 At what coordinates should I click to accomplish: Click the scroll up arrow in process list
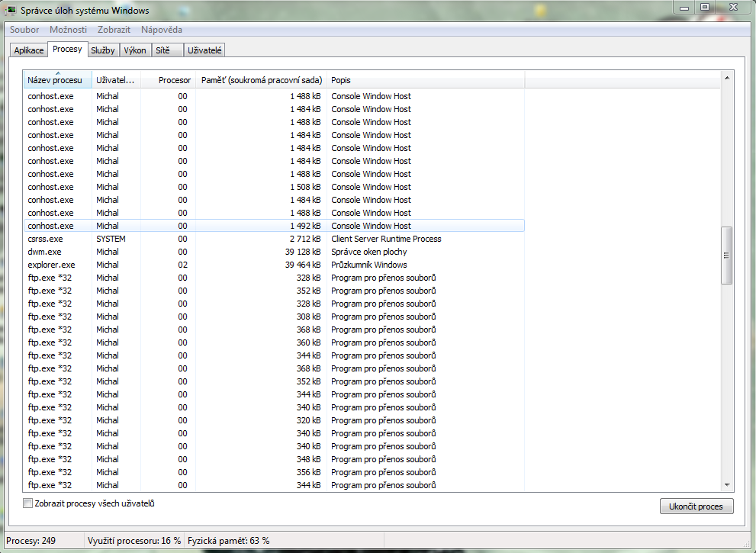[x=727, y=78]
